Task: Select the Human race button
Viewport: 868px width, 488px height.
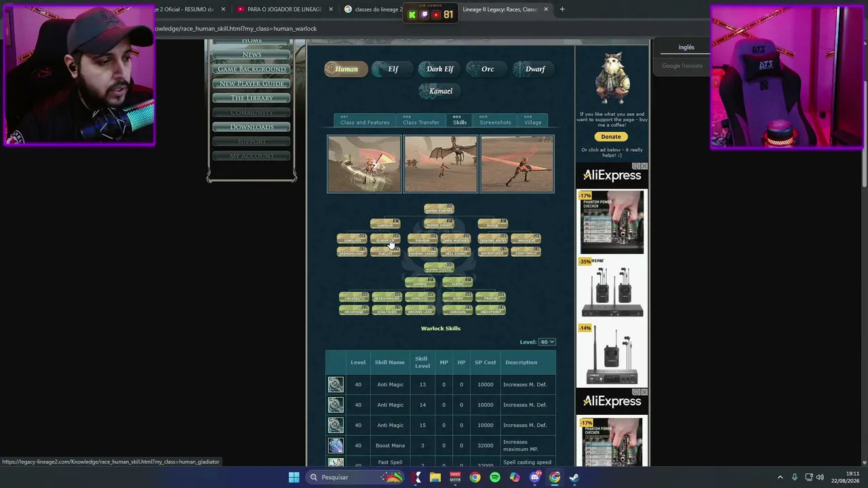Action: 346,69
